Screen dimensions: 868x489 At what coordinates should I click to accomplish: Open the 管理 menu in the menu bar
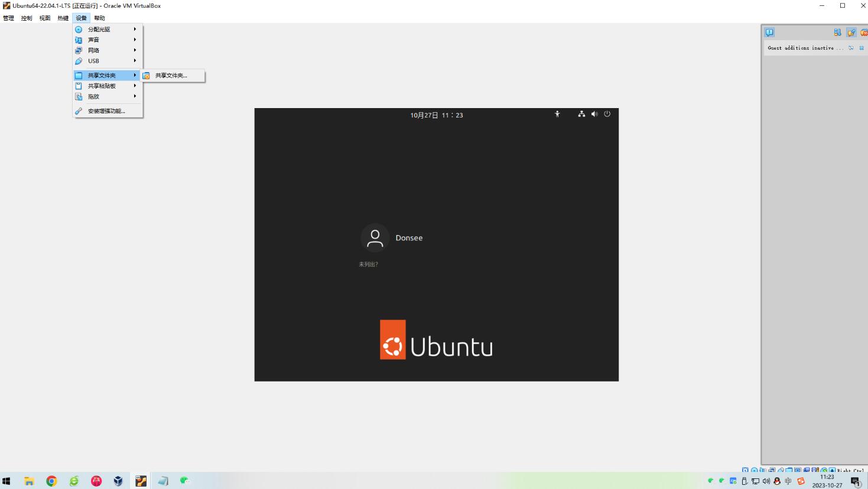tap(8, 18)
